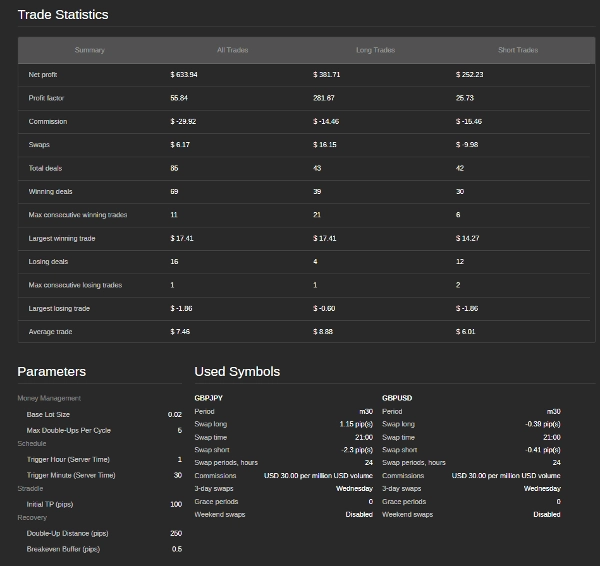
Task: Select Largest losing trade label
Action: pos(59,308)
